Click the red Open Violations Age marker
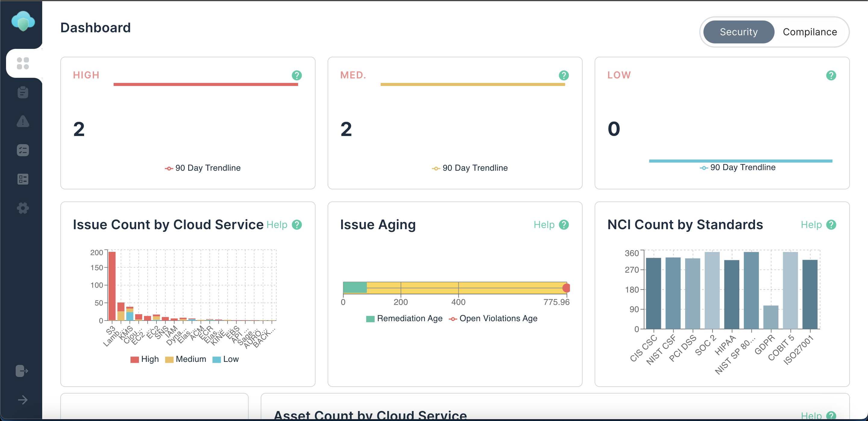 566,288
